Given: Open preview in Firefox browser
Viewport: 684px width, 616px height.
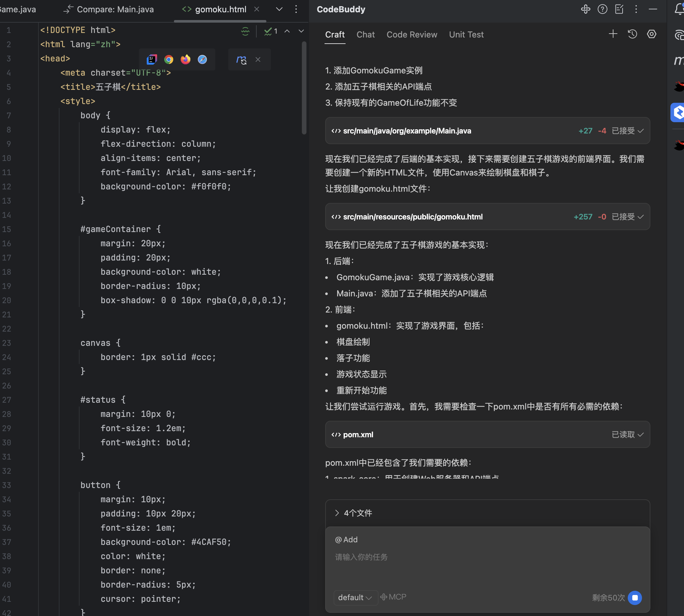Looking at the screenshot, I should point(186,59).
